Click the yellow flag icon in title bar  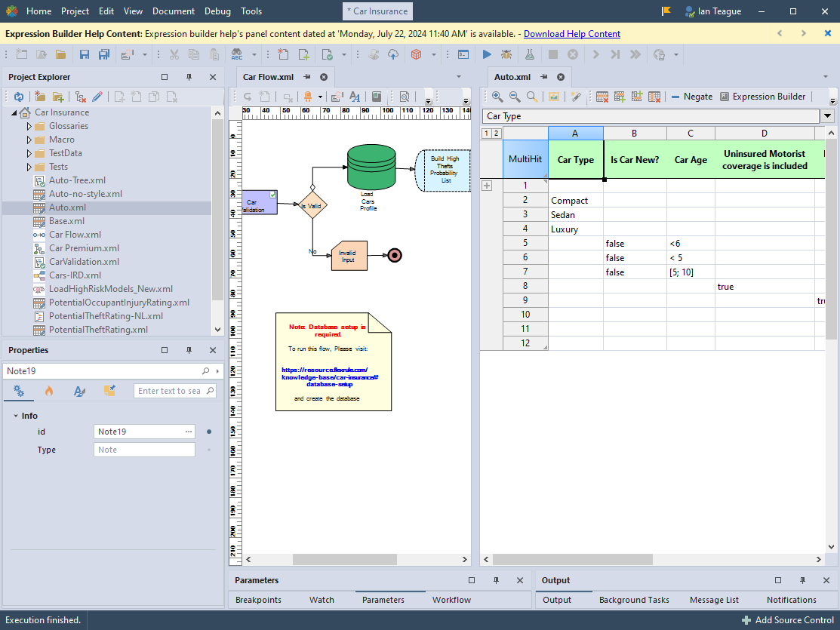[x=666, y=11]
